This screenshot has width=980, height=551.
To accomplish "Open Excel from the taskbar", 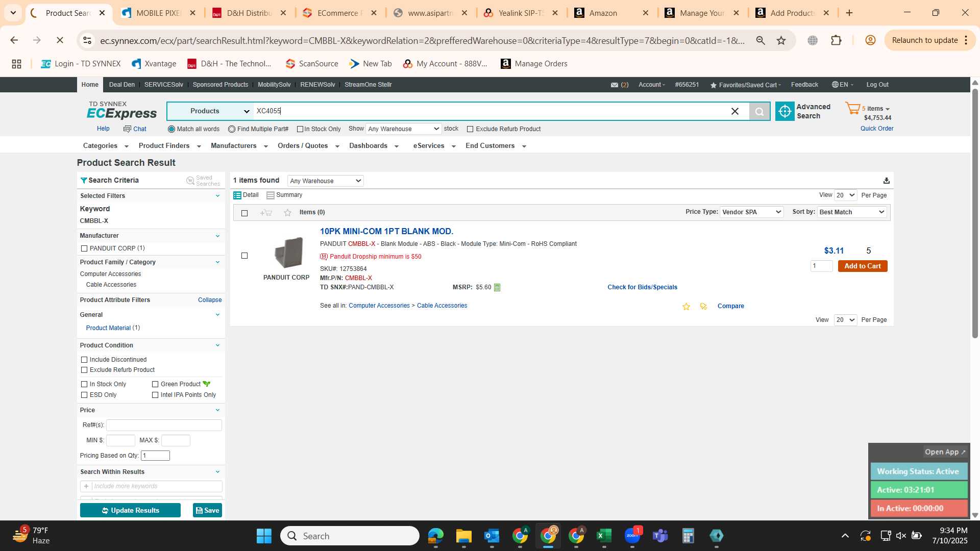I will [604, 536].
